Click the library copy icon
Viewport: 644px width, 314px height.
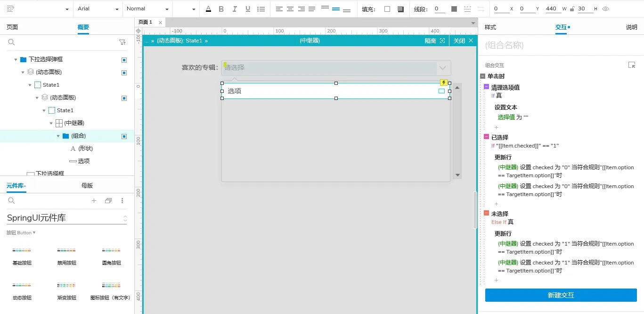pyautogui.click(x=108, y=201)
